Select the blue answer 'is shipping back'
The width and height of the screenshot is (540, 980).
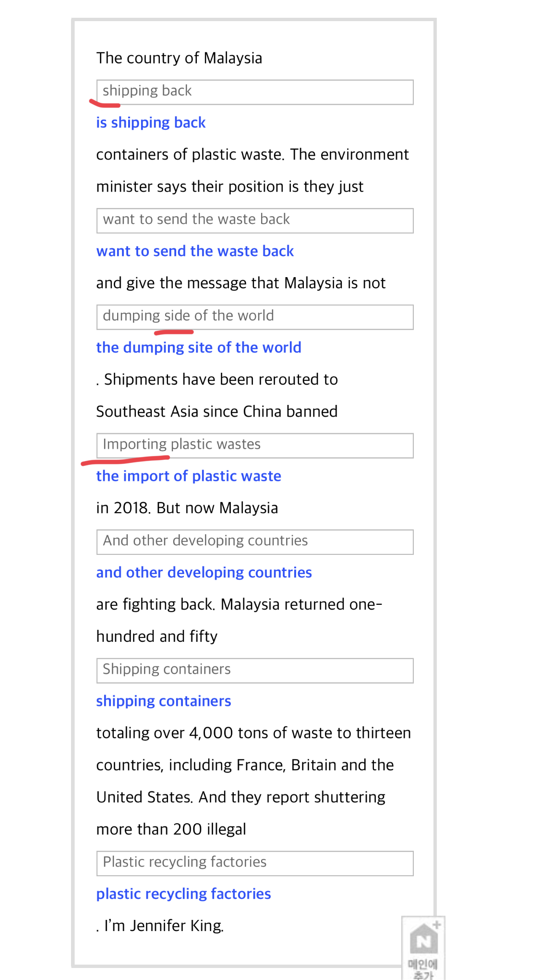click(x=151, y=122)
